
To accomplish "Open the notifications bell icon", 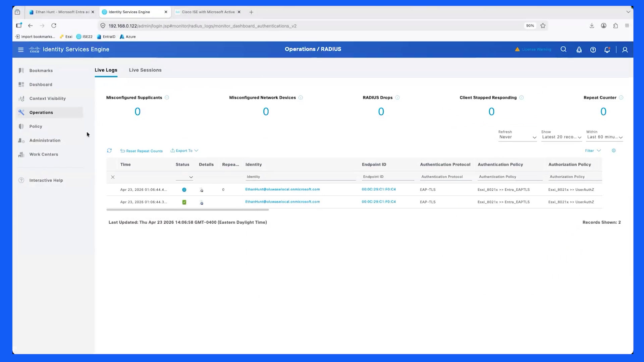I will click(607, 50).
